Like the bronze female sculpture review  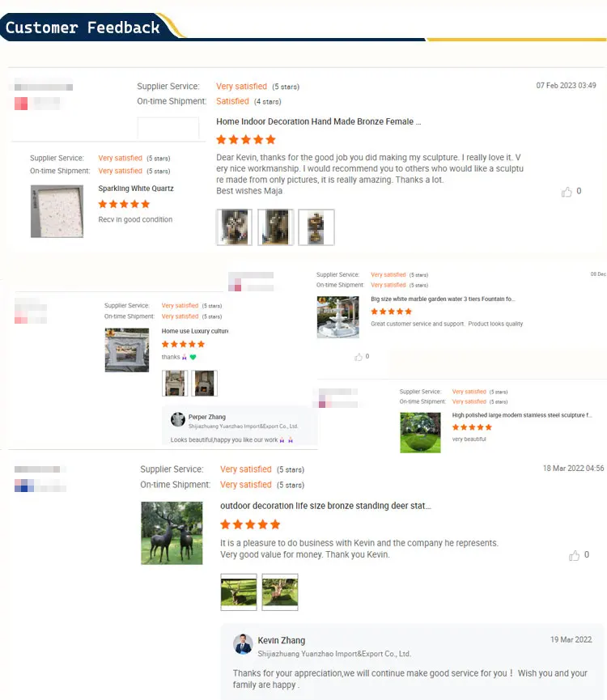tap(567, 192)
